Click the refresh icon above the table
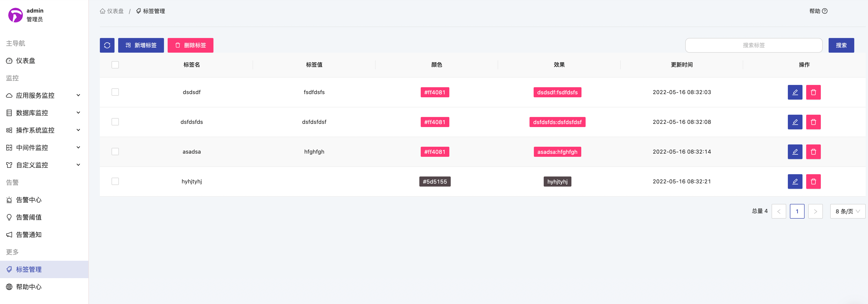 coord(107,45)
